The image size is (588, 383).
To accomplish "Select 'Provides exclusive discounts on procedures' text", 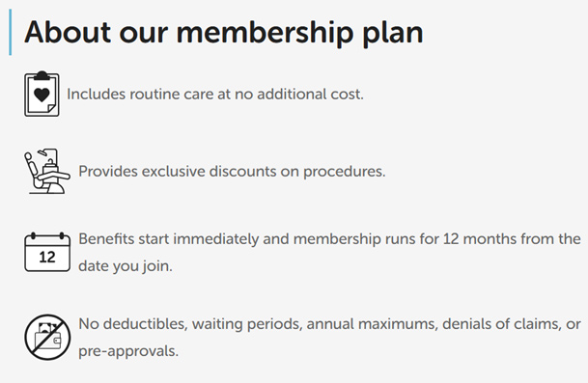I will click(232, 172).
